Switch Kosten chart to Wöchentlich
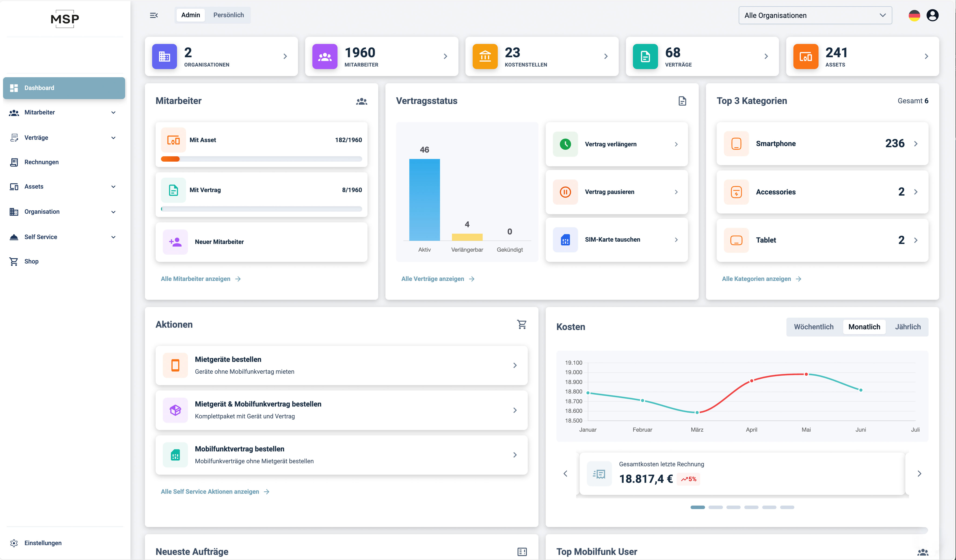 tap(814, 327)
